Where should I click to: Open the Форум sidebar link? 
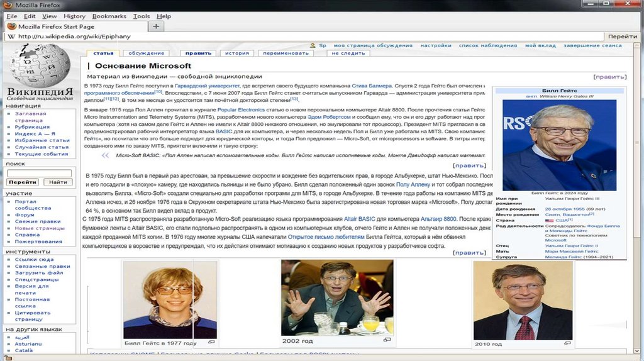[x=25, y=214]
